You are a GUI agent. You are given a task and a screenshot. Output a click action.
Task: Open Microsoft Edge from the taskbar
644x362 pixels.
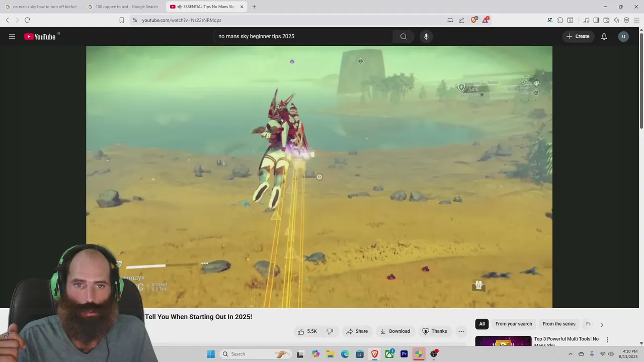(345, 354)
